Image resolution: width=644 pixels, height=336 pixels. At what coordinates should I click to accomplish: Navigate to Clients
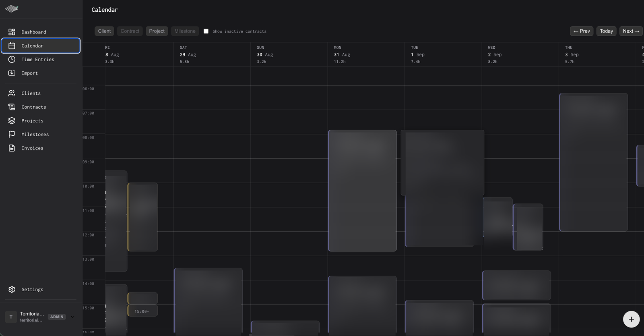pyautogui.click(x=31, y=93)
